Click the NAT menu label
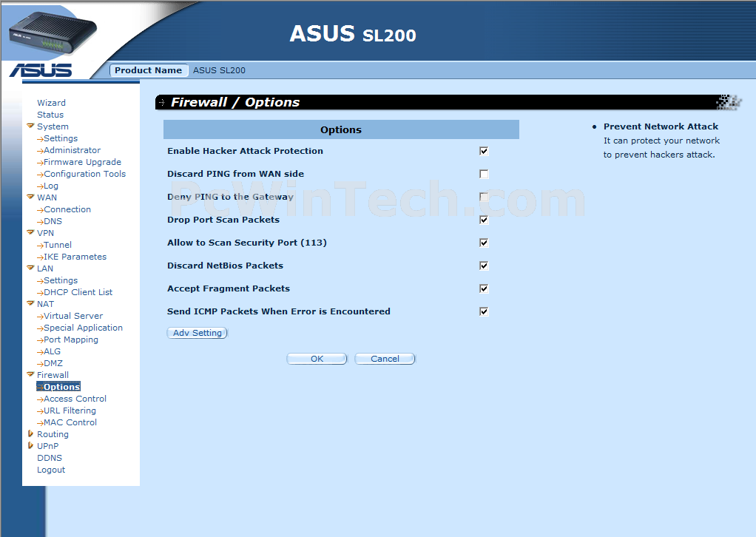Viewport: 756px width, 537px height. pyautogui.click(x=45, y=304)
